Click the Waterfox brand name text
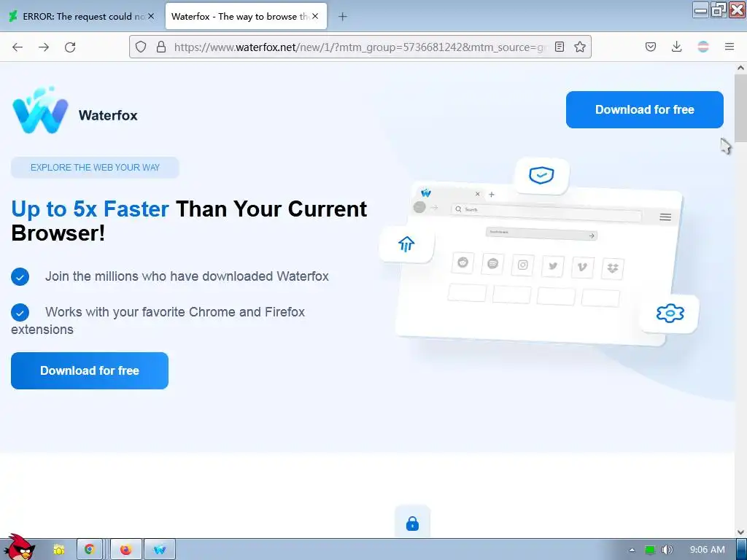 [x=108, y=115]
